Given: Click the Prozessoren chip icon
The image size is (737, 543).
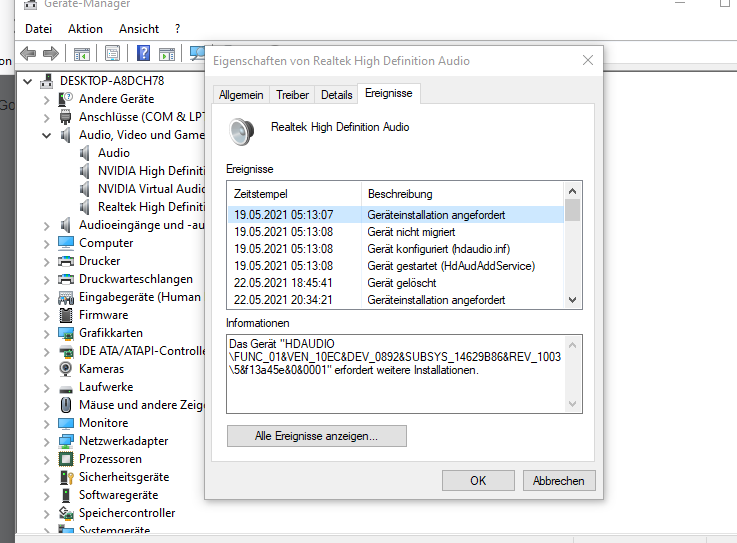Looking at the screenshot, I should [66, 459].
